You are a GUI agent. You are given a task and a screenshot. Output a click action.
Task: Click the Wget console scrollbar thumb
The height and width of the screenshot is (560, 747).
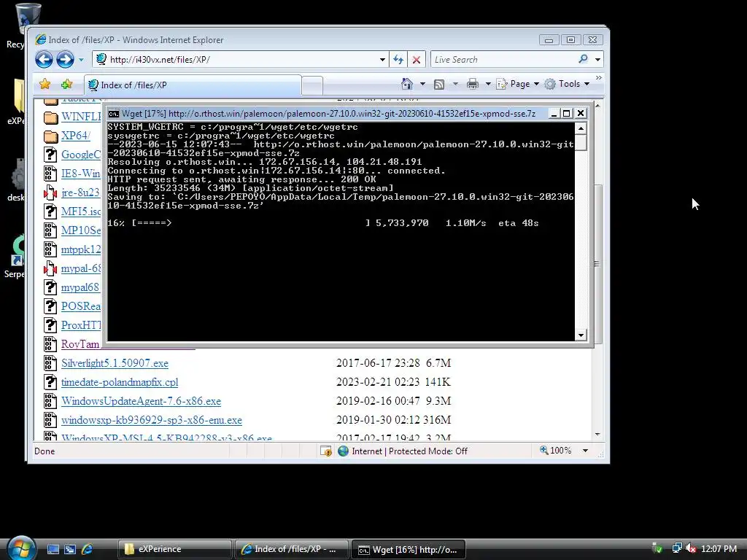[581, 142]
